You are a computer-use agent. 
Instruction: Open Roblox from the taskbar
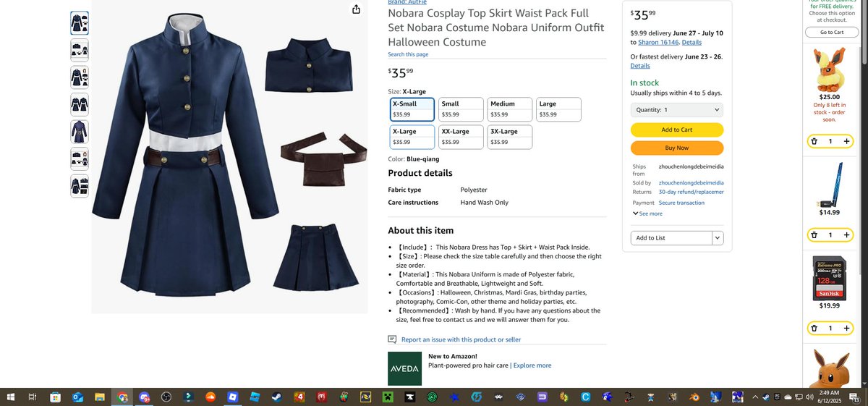pos(233,397)
